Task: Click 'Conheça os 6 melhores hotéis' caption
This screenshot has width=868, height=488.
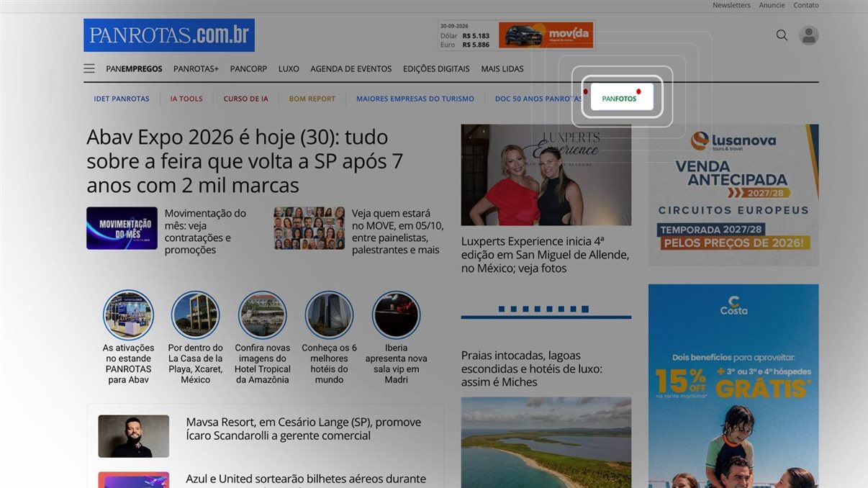Action: 329,363
